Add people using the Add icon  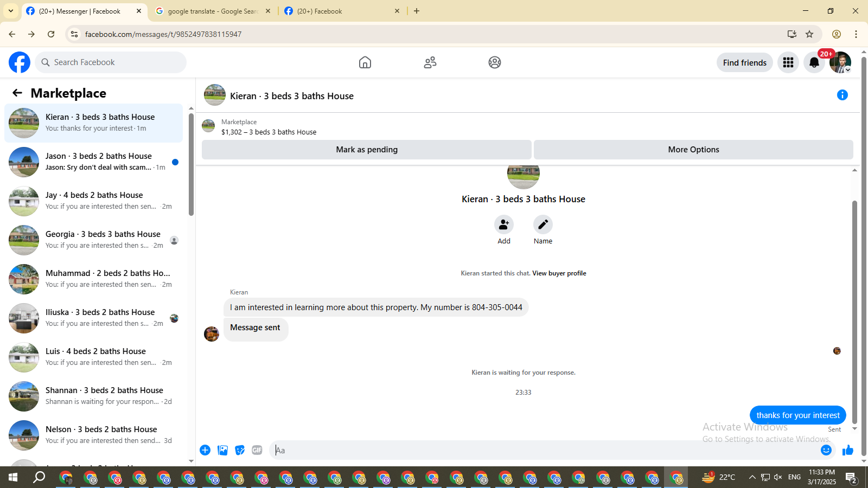click(x=504, y=224)
